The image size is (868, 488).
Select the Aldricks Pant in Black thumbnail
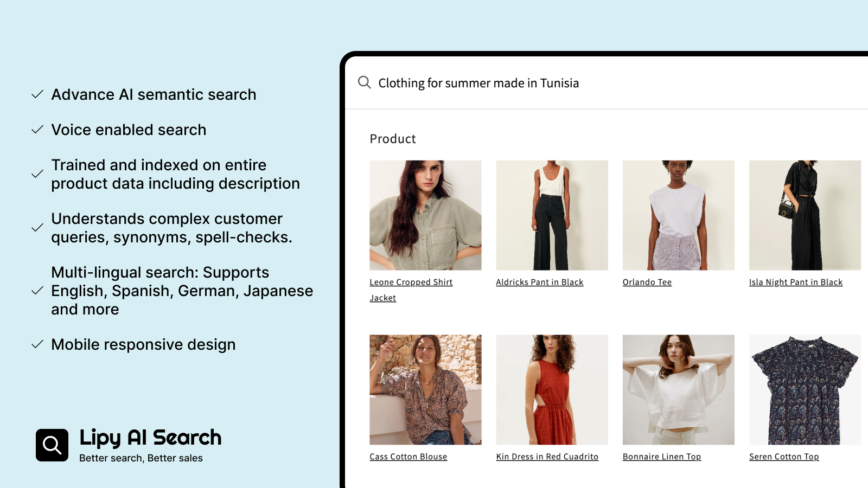552,215
